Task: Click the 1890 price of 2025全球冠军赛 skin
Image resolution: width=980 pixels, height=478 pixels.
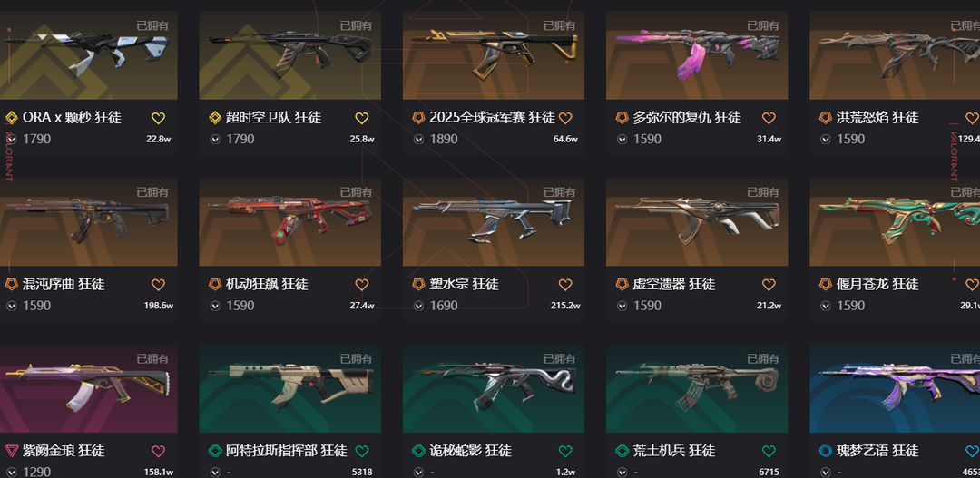Action: pos(444,139)
